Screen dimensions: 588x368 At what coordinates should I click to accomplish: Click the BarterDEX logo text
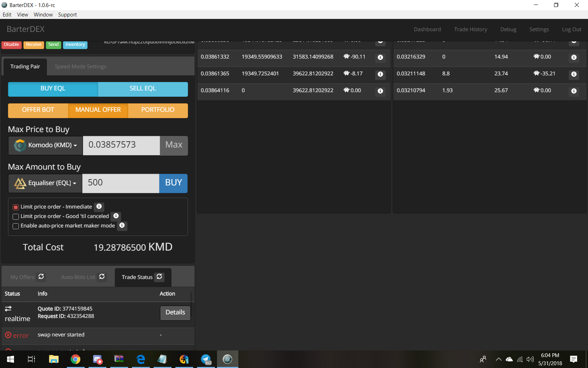click(x=26, y=29)
